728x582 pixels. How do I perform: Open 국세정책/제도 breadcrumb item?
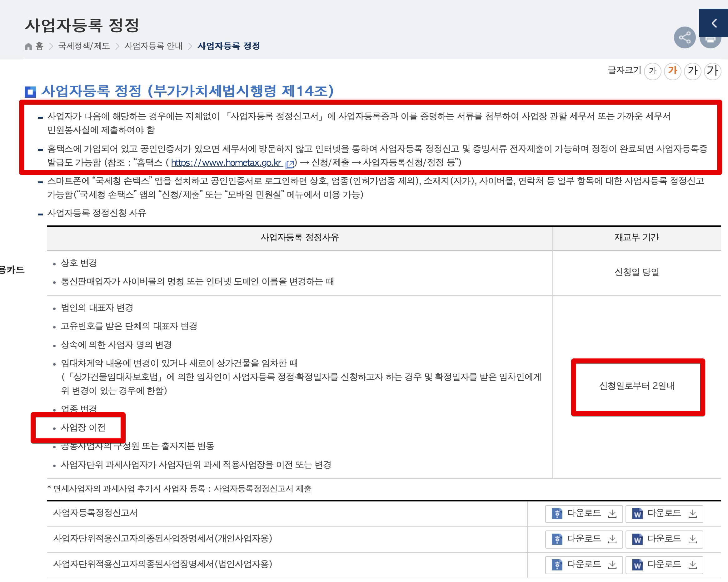pyautogui.click(x=84, y=46)
